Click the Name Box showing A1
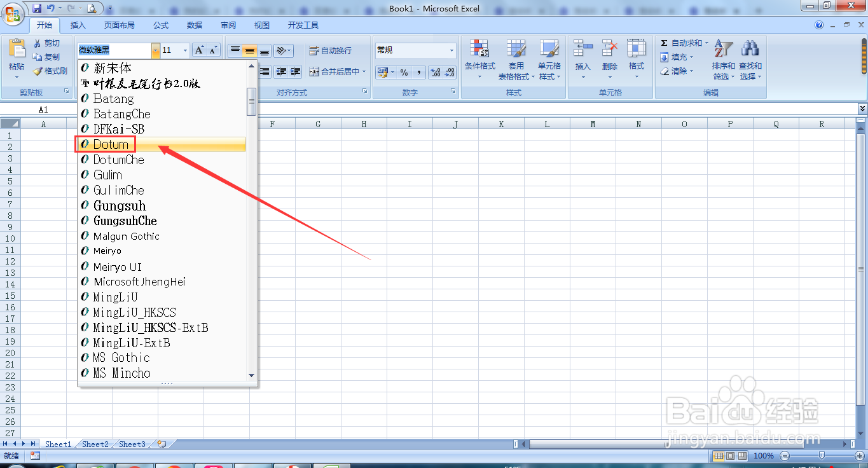 [43, 109]
